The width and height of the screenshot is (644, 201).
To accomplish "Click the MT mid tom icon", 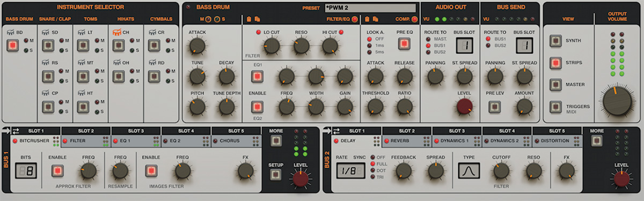I will pyautogui.click(x=82, y=63).
